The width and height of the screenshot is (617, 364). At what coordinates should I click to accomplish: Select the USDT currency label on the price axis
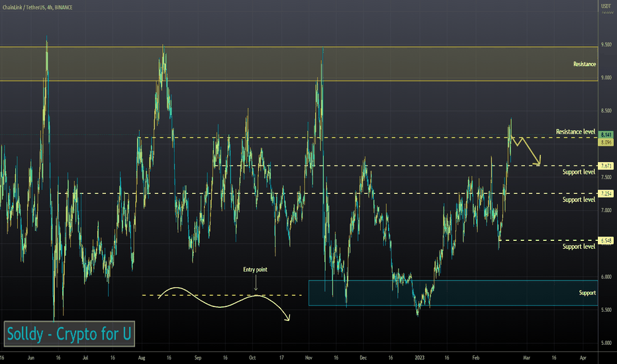pos(606,6)
